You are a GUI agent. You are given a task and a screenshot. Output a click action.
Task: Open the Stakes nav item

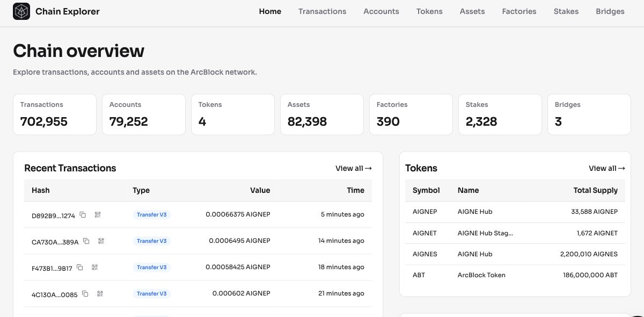point(566,11)
